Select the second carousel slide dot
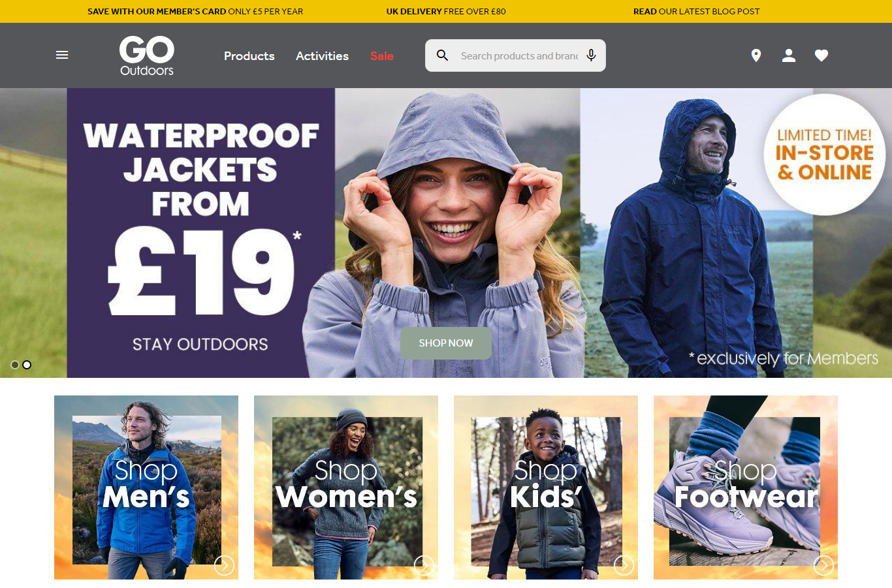Viewport: 892px width, 588px height. coord(27,365)
